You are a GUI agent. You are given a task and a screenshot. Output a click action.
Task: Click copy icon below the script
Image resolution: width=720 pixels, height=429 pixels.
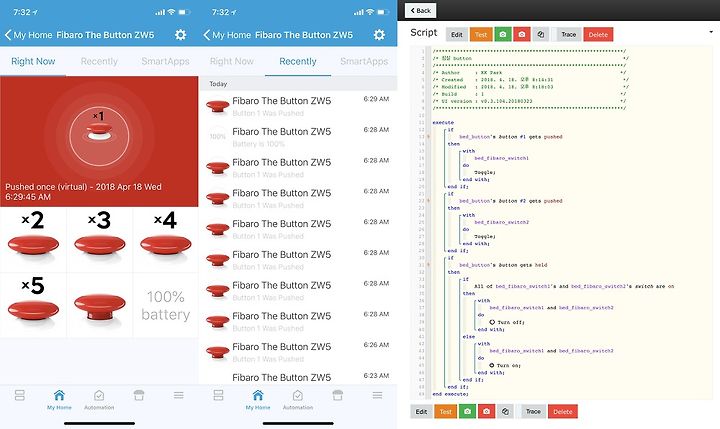[x=506, y=412]
